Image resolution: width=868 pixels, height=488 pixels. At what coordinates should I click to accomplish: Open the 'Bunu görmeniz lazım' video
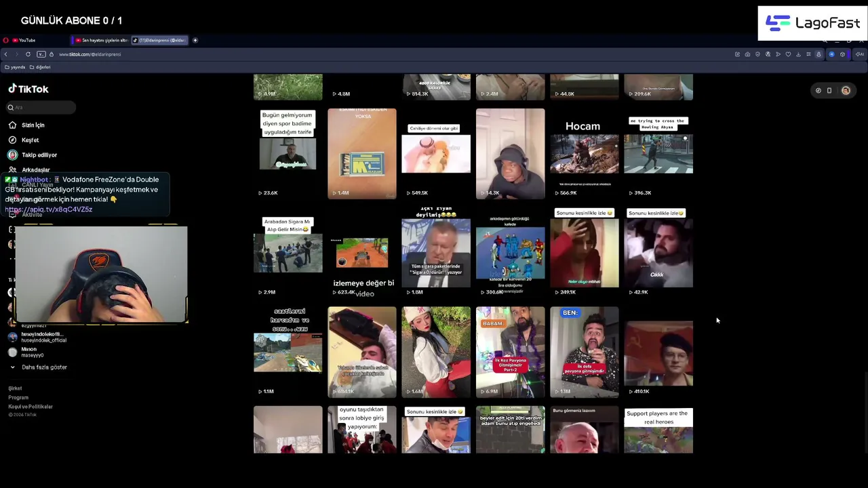pyautogui.click(x=585, y=430)
